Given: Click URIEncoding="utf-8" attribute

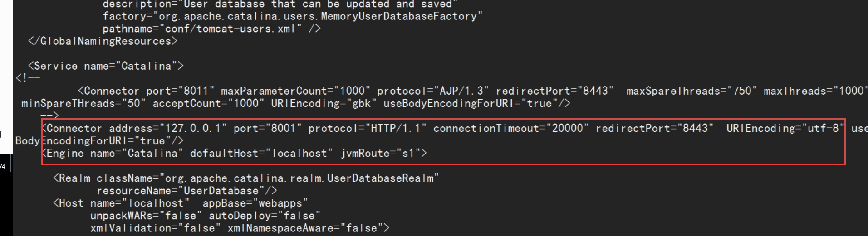Looking at the screenshot, I should click(x=785, y=129).
